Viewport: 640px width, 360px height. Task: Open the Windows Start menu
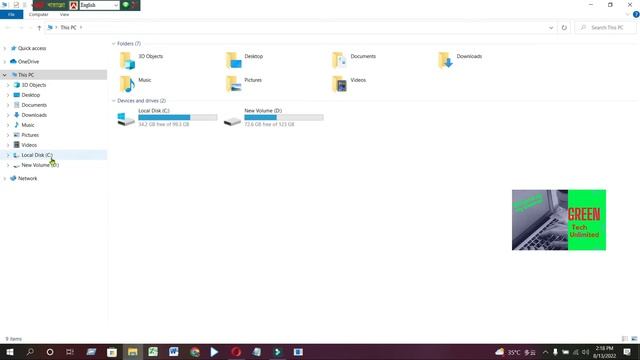[10, 352]
